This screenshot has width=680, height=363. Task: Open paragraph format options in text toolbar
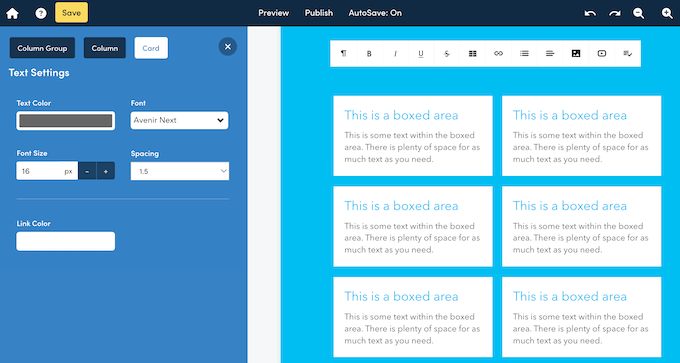pos(343,53)
